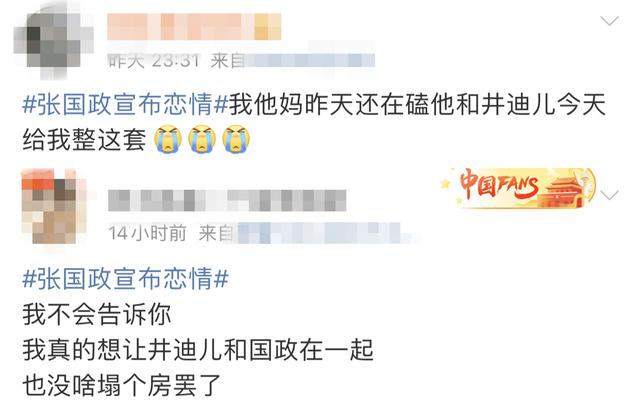Click the 14小时前 timestamp
The image size is (640, 413).
click(x=147, y=233)
